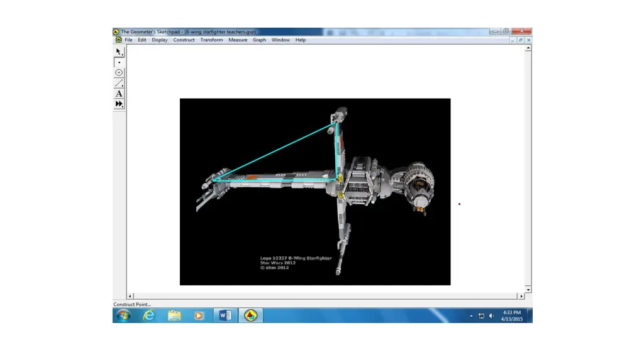Open the Help menu
Viewport: 644px width, 362px height.
click(x=301, y=40)
